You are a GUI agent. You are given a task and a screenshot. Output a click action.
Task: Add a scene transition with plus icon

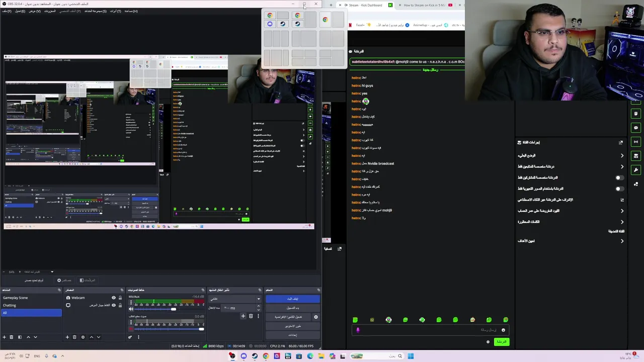pyautogui.click(x=243, y=316)
